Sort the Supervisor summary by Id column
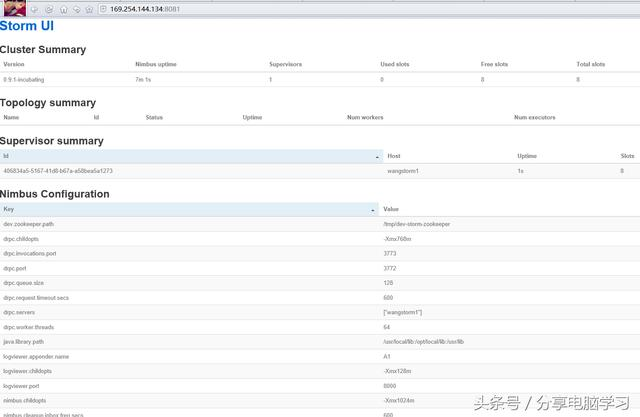The height and width of the screenshot is (417, 640). click(x=191, y=156)
